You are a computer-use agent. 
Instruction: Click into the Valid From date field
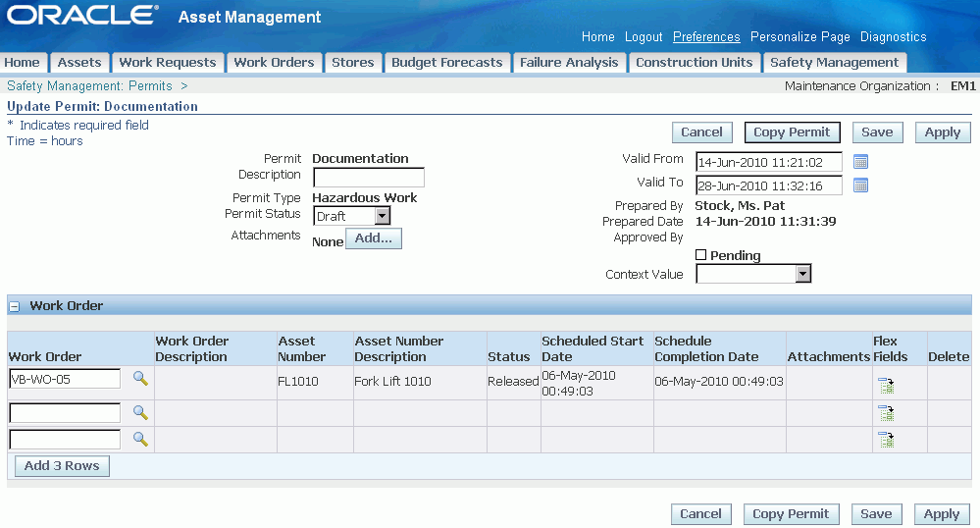[769, 162]
